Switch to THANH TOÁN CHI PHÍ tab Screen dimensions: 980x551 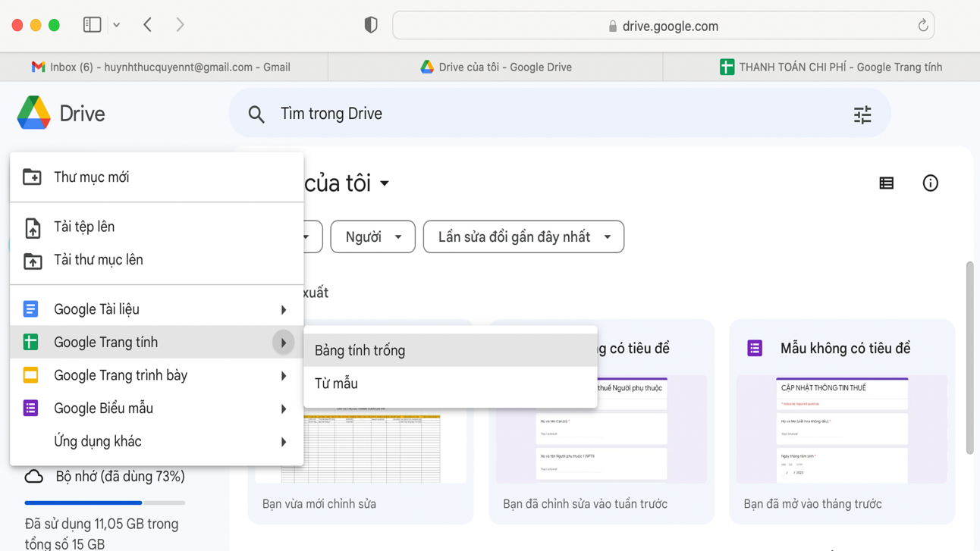(821, 67)
